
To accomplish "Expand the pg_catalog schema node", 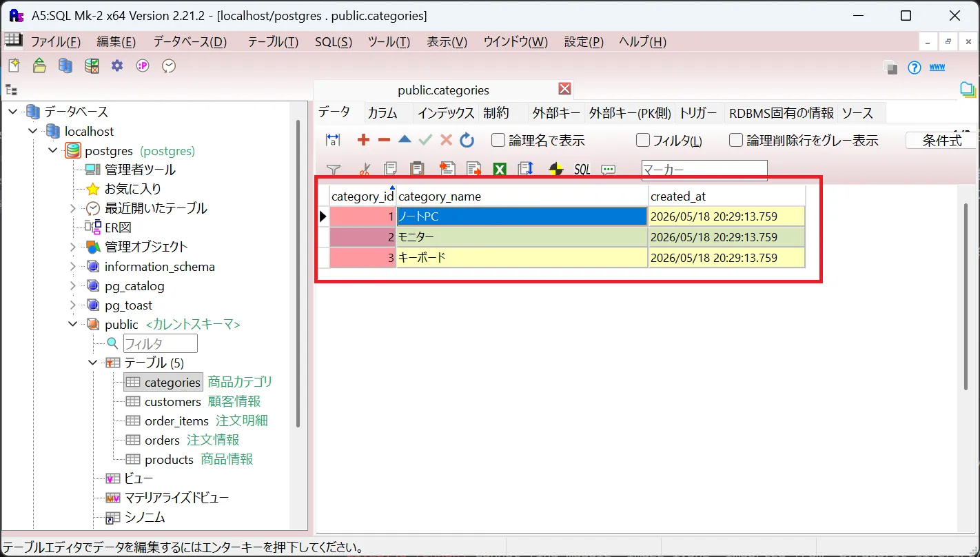I will 73,285.
